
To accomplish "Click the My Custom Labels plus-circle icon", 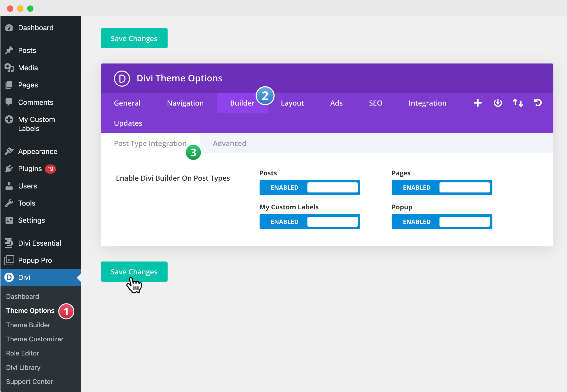I will click(x=9, y=119).
